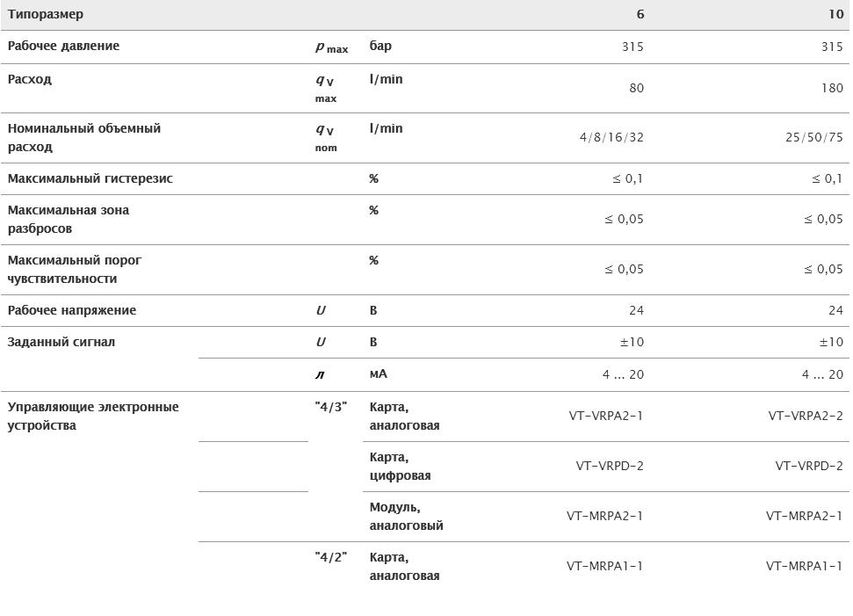Viewport: 853px width, 616px height.
Task: Click the "Карта, цифровая" cell
Action: click(x=400, y=467)
